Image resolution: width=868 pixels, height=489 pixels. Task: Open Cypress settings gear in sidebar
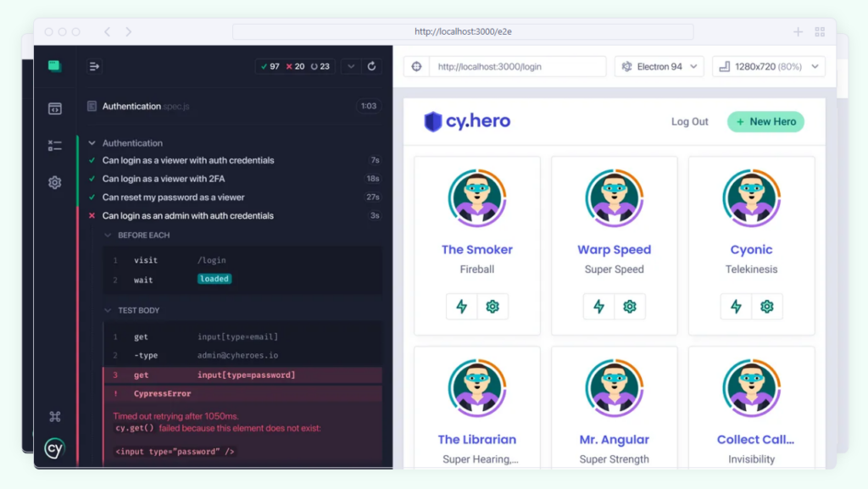[55, 182]
